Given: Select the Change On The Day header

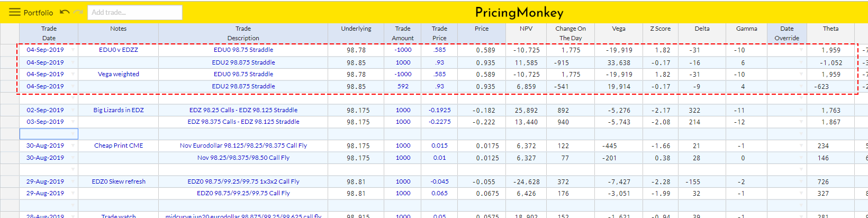Looking at the screenshot, I should (x=571, y=33).
